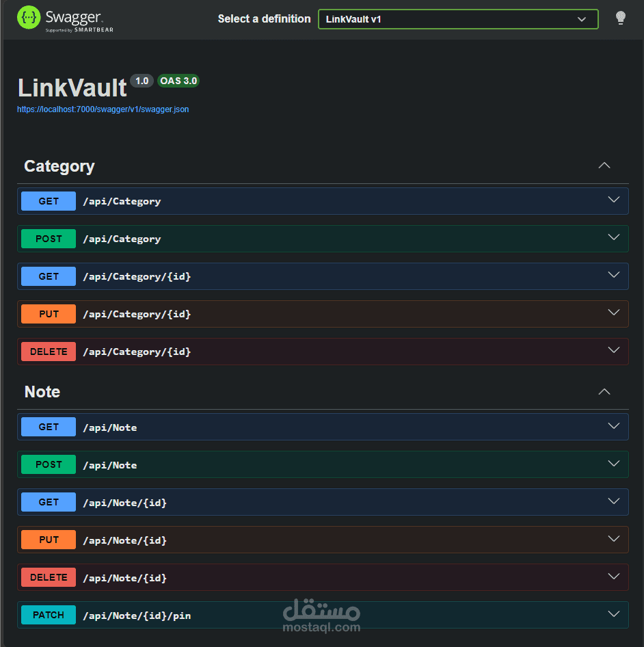Click path text of GET /api/Note
This screenshot has height=647, width=644.
pos(110,427)
